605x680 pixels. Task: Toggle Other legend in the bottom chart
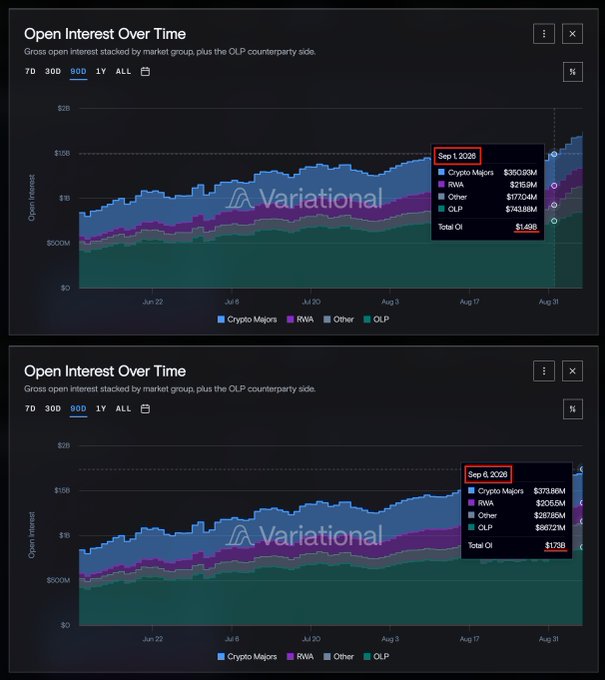[339, 657]
